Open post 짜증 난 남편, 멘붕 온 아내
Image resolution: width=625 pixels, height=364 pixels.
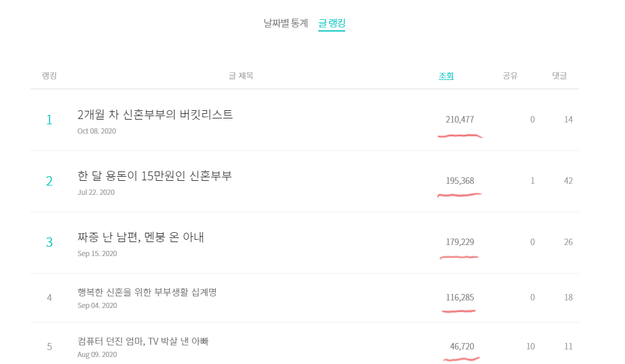click(141, 237)
